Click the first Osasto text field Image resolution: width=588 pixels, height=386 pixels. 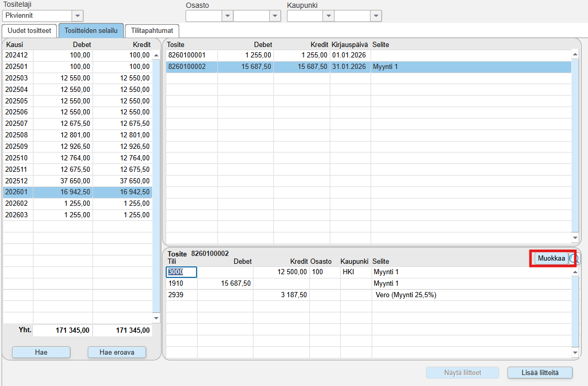pos(204,16)
